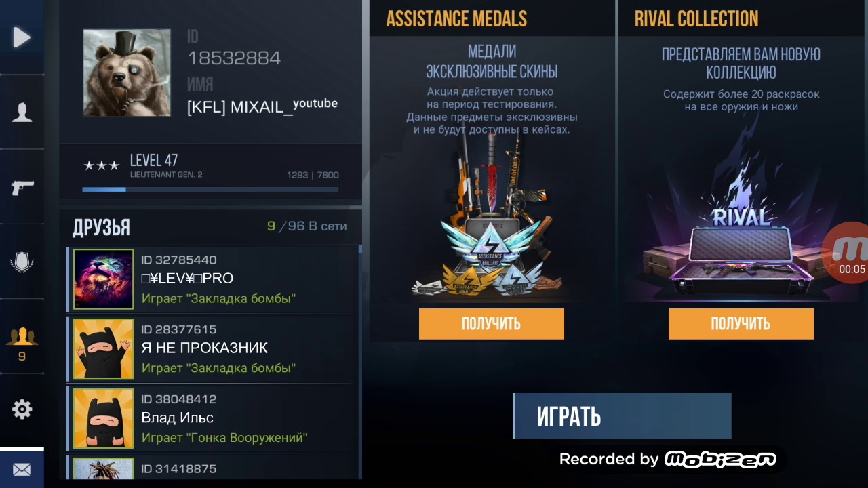Click the play arrow sidebar icon

[x=22, y=37]
